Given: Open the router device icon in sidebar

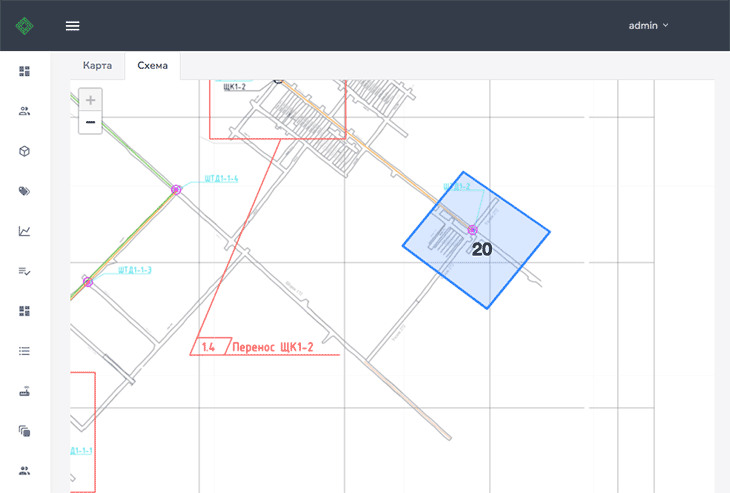Looking at the screenshot, I should tap(25, 391).
